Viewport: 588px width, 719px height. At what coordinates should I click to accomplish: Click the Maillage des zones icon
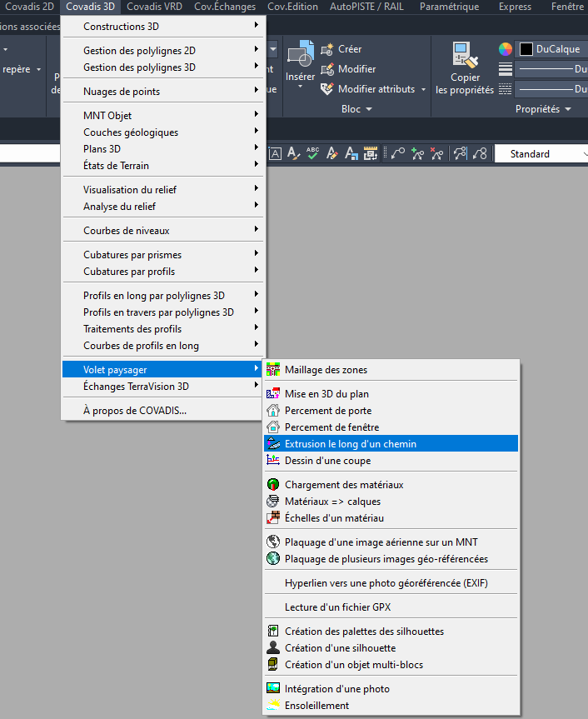tap(272, 370)
